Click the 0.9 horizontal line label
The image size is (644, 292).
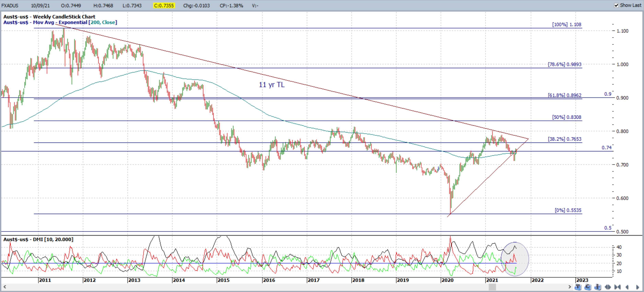[x=608, y=94]
